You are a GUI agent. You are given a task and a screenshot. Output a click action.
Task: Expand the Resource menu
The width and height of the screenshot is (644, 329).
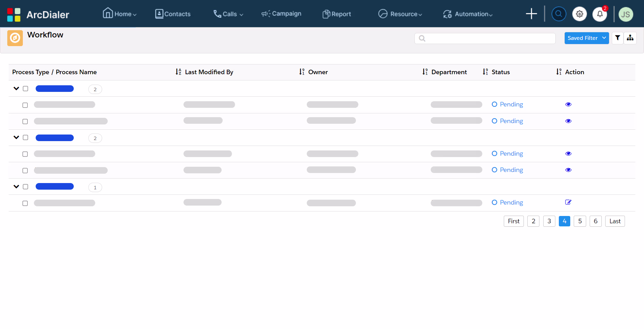[400, 14]
